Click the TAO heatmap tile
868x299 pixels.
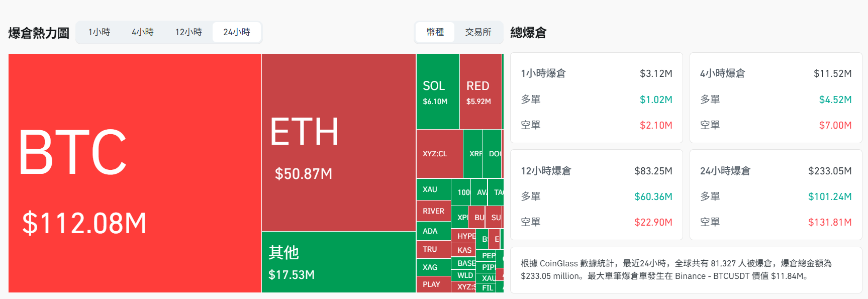point(496,192)
